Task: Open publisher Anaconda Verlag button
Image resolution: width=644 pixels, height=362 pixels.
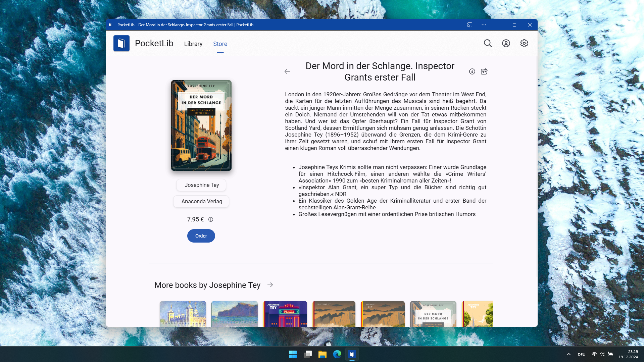Action: coord(202,202)
